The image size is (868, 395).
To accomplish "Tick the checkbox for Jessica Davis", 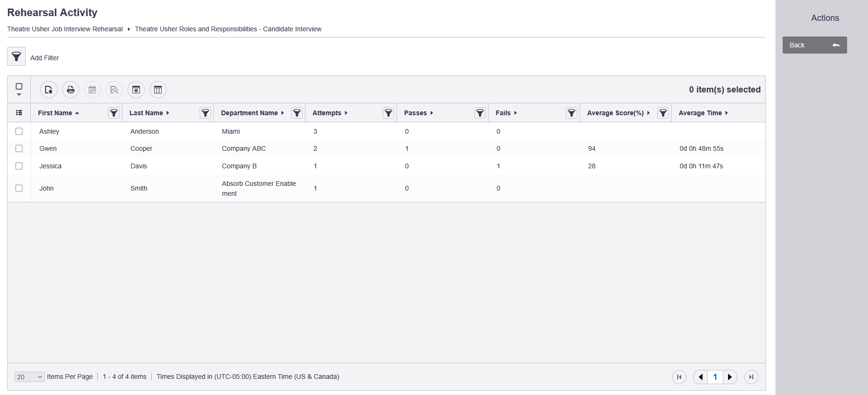I will coord(19,166).
